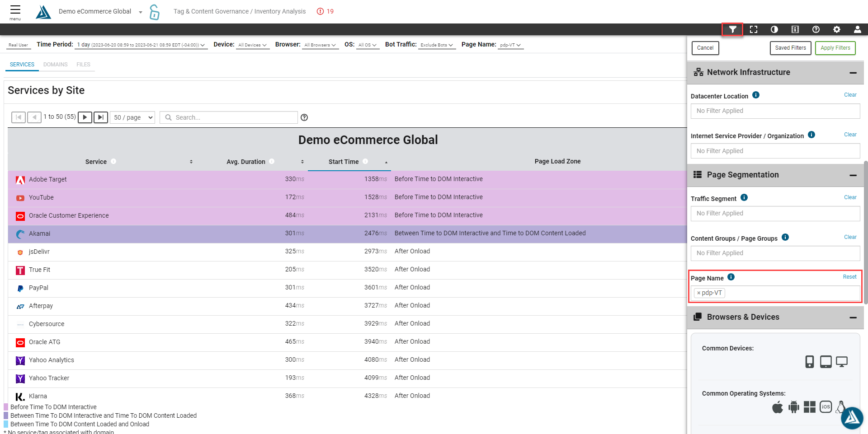This screenshot has width=868, height=434.
Task: Select the tablet device icon
Action: (826, 362)
